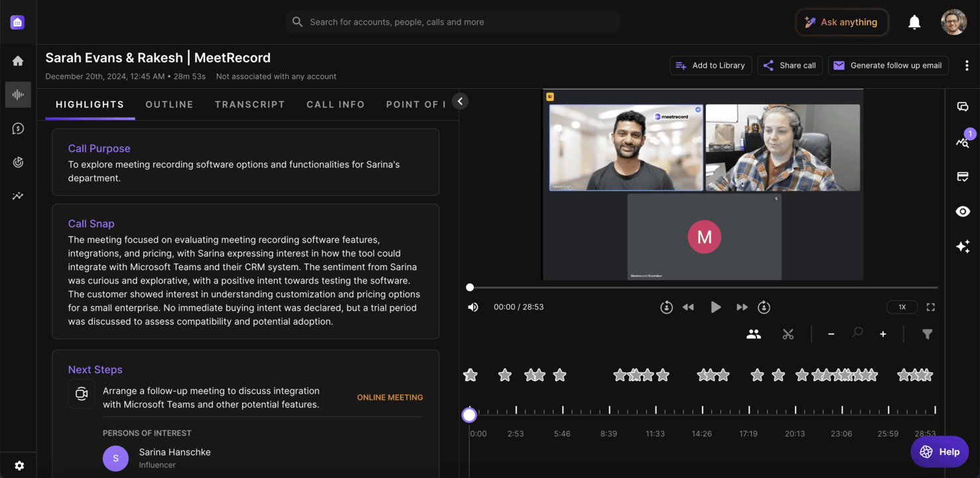Click Generate follow up email button
Viewport: 980px width, 478px height.
coord(888,66)
